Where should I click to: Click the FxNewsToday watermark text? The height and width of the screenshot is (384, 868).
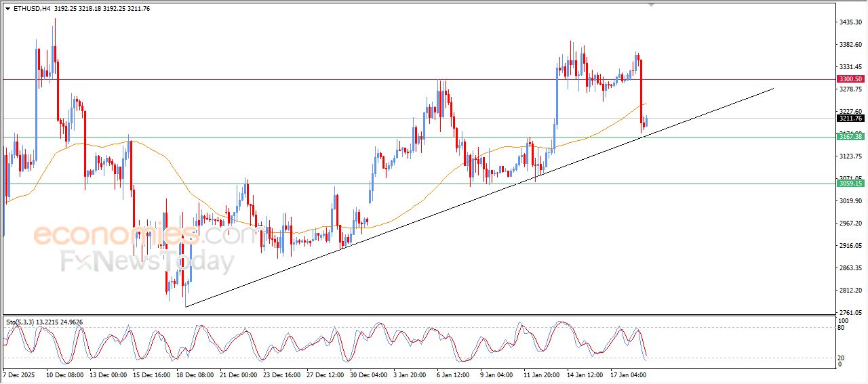point(147,261)
